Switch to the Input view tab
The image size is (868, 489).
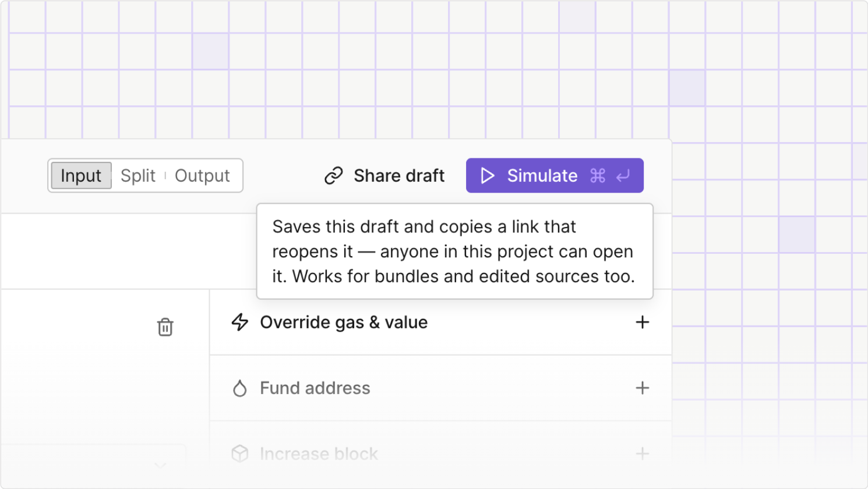pos(81,176)
